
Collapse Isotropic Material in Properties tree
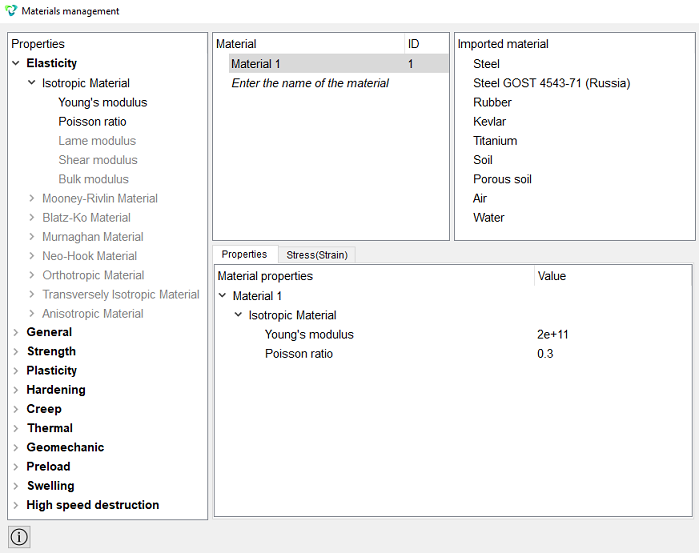pos(32,83)
